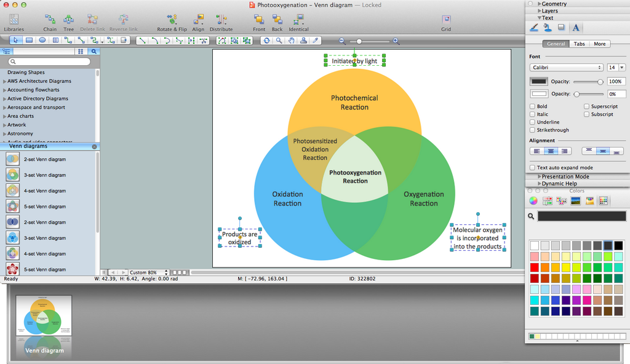The image size is (630, 364).
Task: Expand the Geometry section
Action: [540, 4]
